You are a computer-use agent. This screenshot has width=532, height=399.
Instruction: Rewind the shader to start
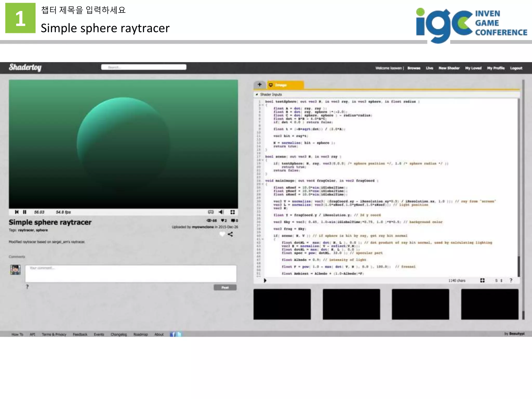[x=17, y=212]
